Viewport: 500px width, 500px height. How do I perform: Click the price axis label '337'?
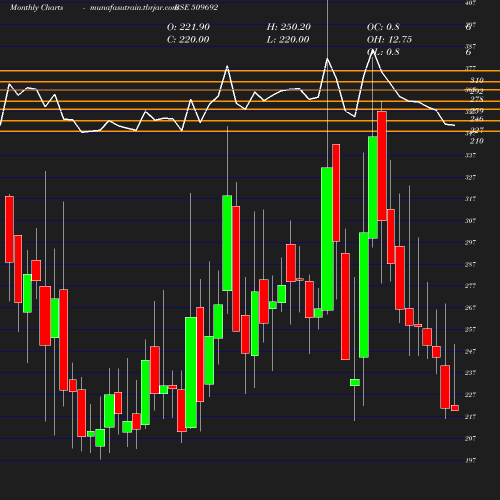point(470,155)
